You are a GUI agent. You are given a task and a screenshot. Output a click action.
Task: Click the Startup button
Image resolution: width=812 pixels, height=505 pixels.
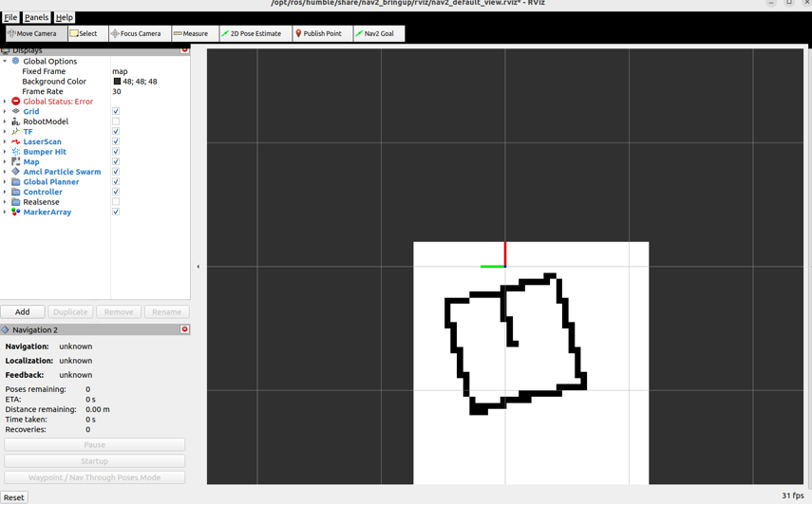pos(94,461)
